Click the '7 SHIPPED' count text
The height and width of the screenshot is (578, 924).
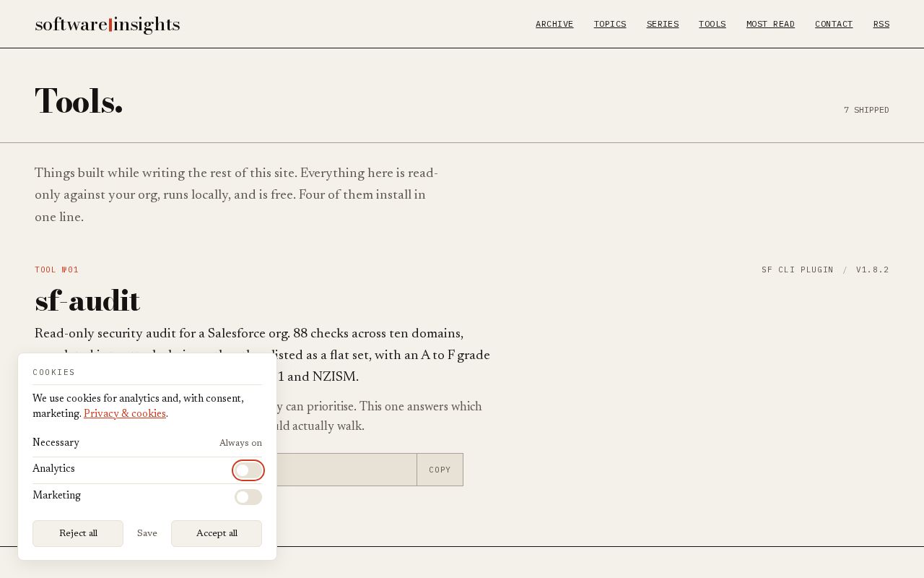pos(866,110)
